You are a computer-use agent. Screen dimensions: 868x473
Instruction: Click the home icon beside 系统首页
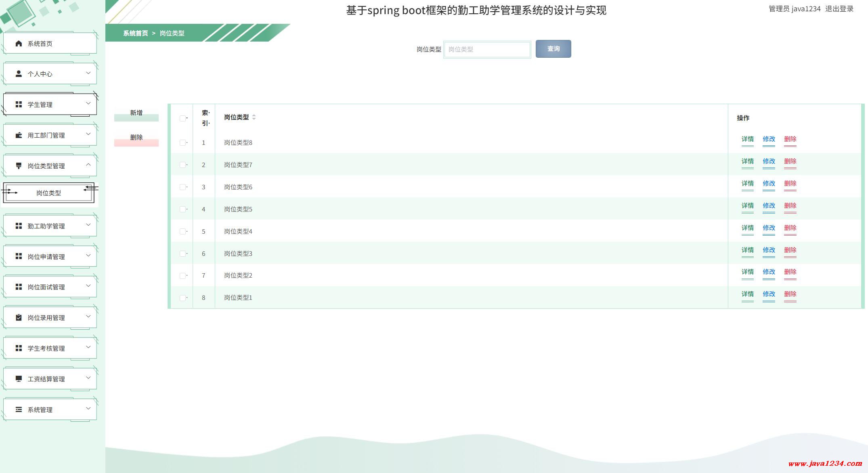[x=19, y=44]
